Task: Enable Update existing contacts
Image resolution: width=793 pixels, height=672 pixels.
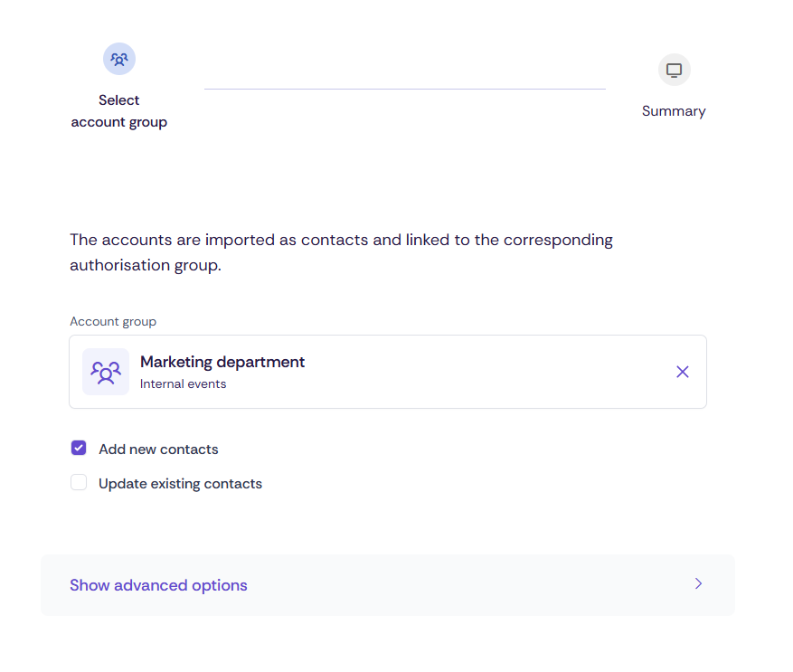Action: pyautogui.click(x=79, y=482)
